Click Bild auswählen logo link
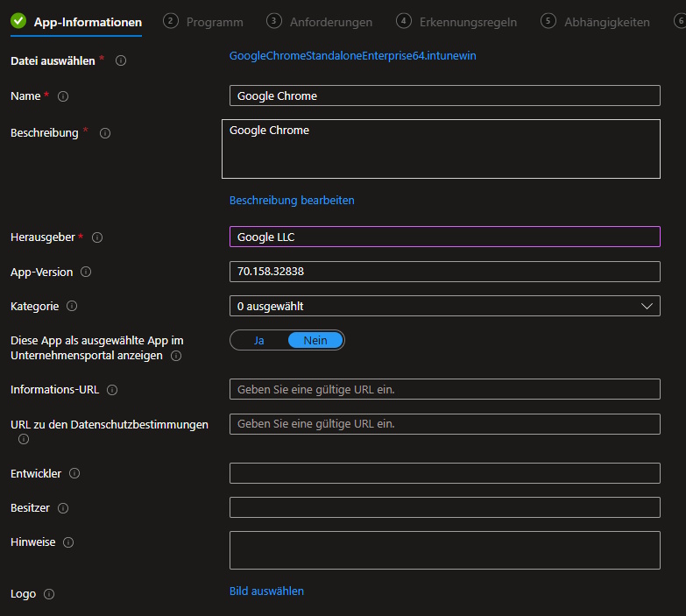This screenshot has width=686, height=616. pyautogui.click(x=266, y=591)
